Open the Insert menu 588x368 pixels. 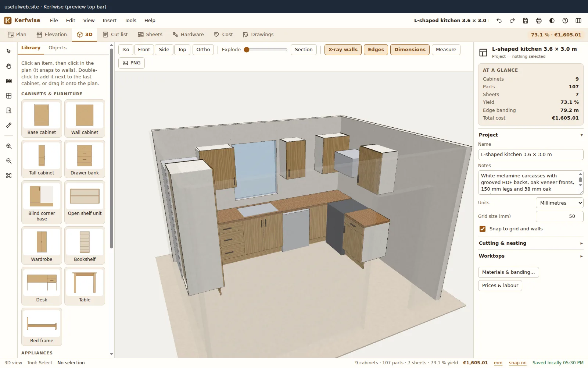pyautogui.click(x=110, y=21)
